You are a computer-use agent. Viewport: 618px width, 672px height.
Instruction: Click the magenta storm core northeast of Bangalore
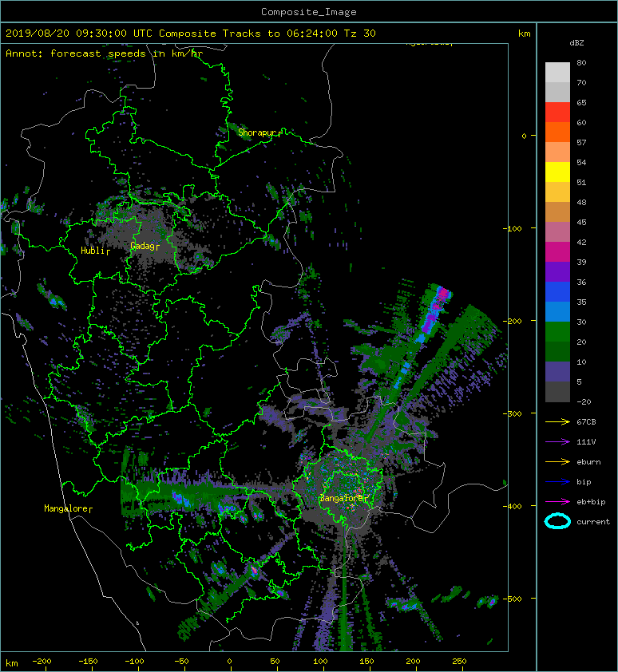pos(442,294)
